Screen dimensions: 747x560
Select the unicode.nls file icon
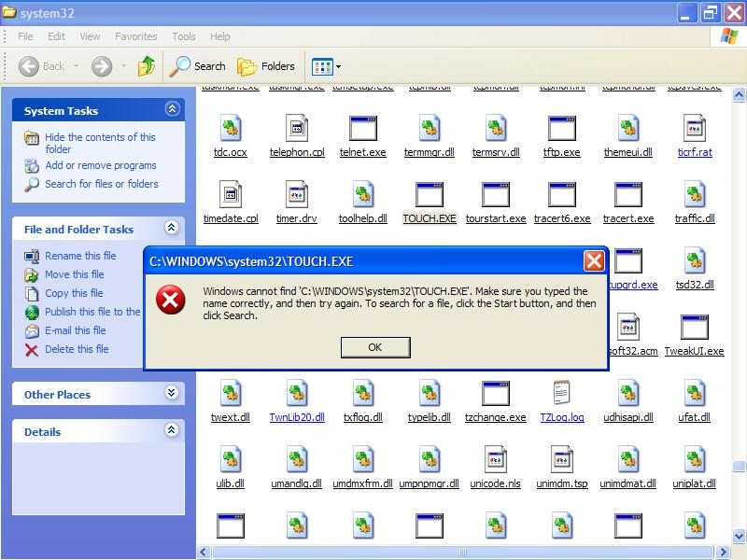[x=496, y=459]
